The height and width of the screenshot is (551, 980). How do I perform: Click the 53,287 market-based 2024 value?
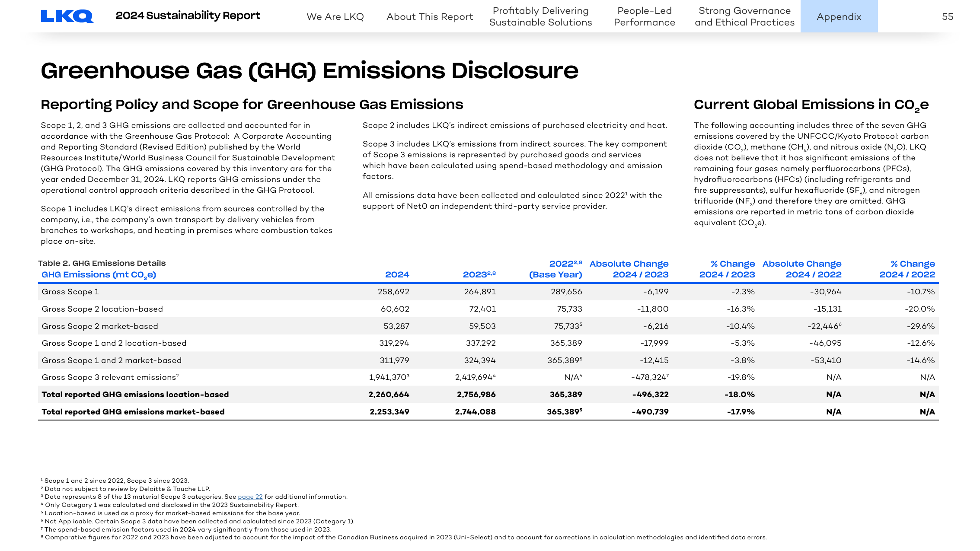click(396, 326)
